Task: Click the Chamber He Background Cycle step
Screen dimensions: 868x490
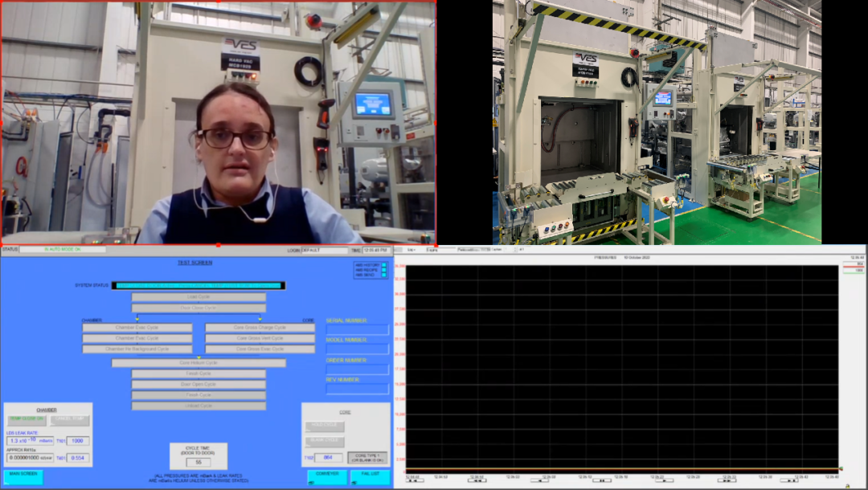Action: click(137, 349)
